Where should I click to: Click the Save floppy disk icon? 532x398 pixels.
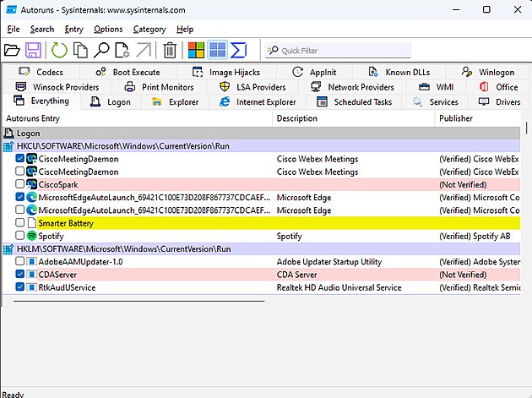33,50
